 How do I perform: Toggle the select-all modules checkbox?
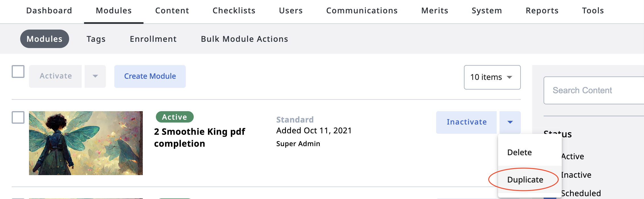[18, 71]
